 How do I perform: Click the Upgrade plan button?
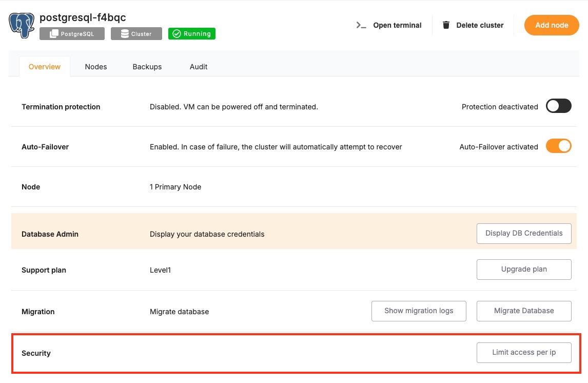524,269
